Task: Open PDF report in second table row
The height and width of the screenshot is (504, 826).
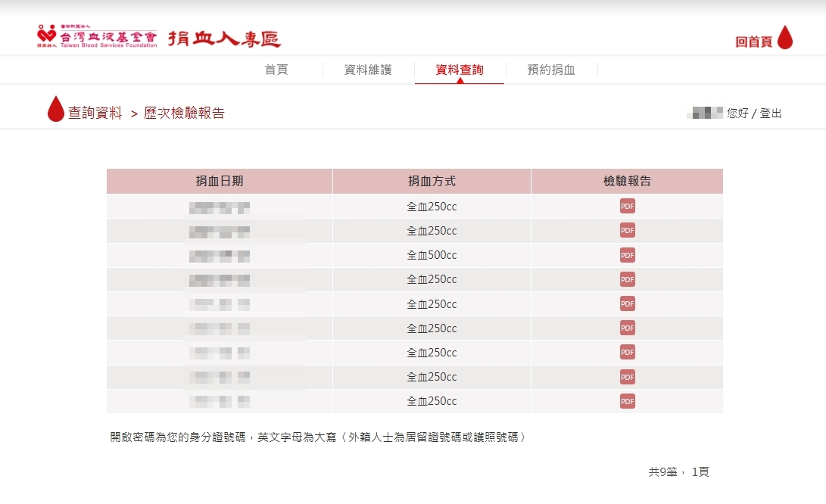Action: pyautogui.click(x=627, y=231)
